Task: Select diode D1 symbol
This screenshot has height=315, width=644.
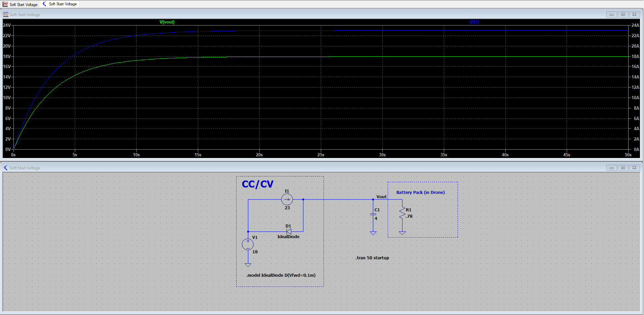Action: click(x=289, y=231)
